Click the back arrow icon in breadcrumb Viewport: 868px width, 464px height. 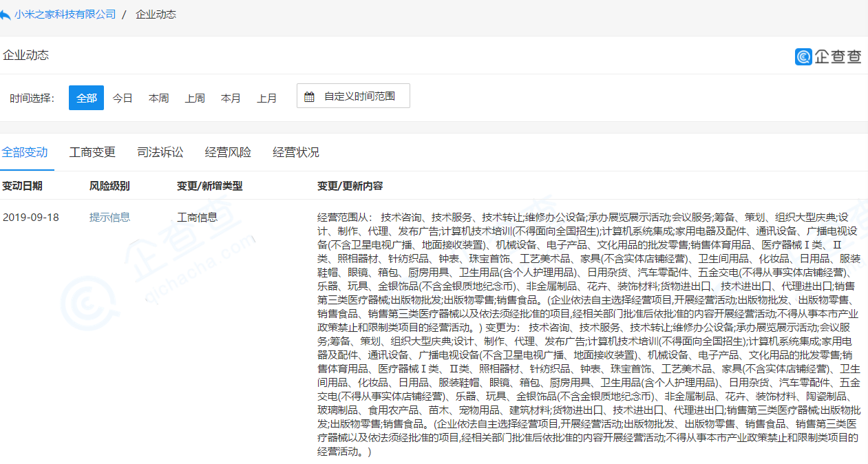[x=5, y=14]
